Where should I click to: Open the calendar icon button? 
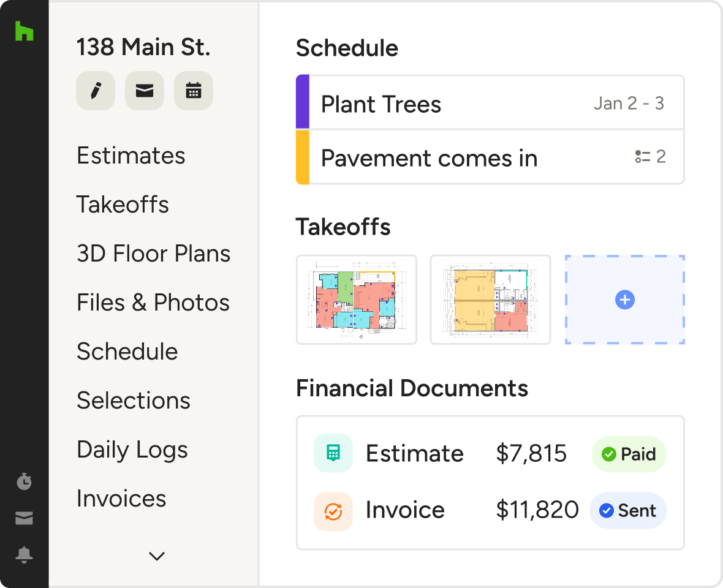pyautogui.click(x=193, y=91)
